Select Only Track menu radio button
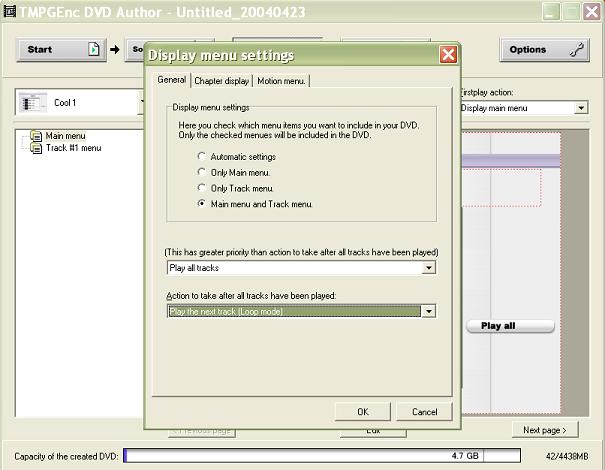The width and height of the screenshot is (605, 470). [201, 188]
